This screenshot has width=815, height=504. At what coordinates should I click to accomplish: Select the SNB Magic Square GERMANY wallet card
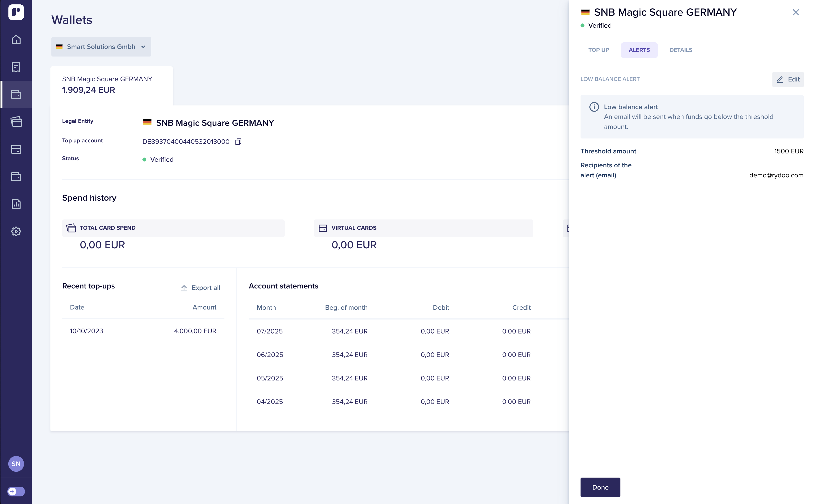(111, 85)
